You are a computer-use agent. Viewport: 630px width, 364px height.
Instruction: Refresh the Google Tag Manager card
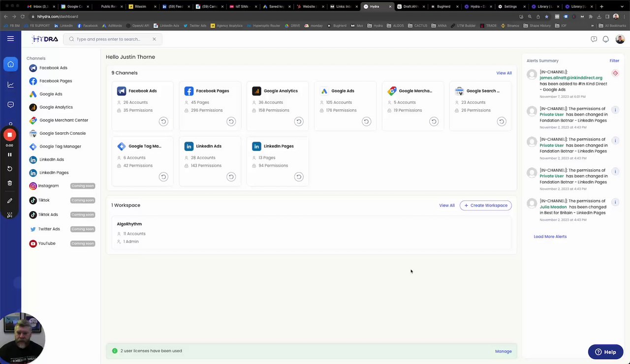(x=163, y=177)
